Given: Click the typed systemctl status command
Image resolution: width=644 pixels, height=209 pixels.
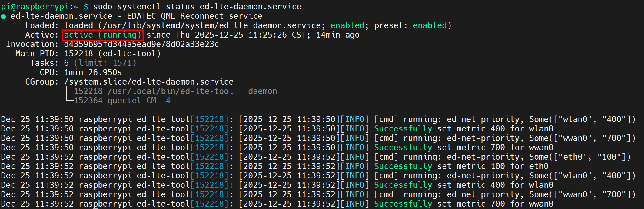Looking at the screenshot, I should [197, 7].
